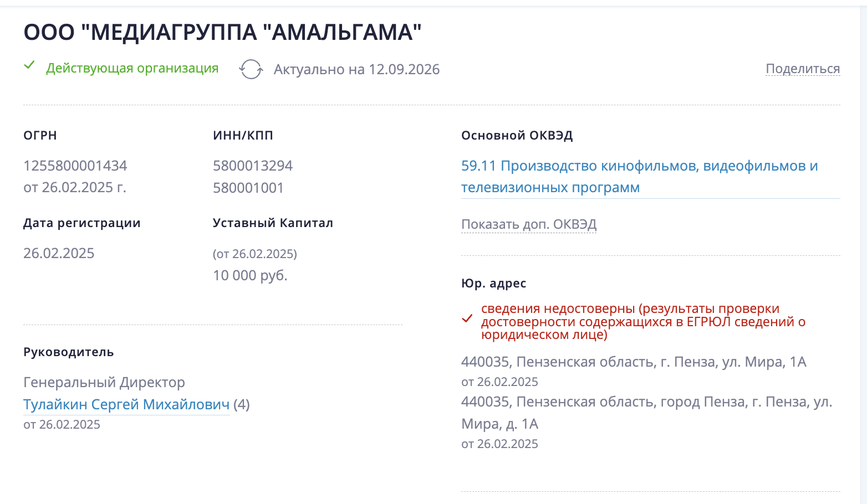The height and width of the screenshot is (504, 867).
Task: Click the red сведения недостоверны warning text
Action: click(x=643, y=322)
